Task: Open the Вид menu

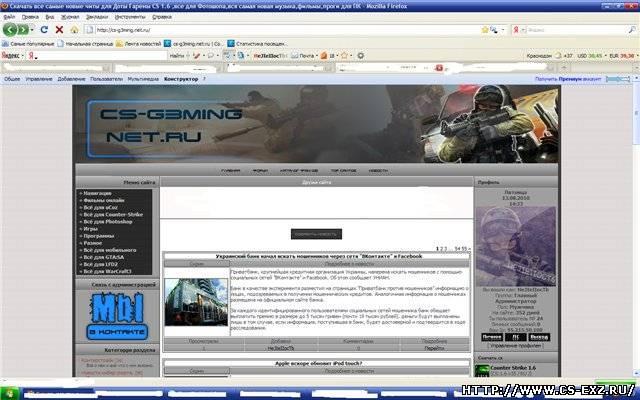Action: click(50, 17)
